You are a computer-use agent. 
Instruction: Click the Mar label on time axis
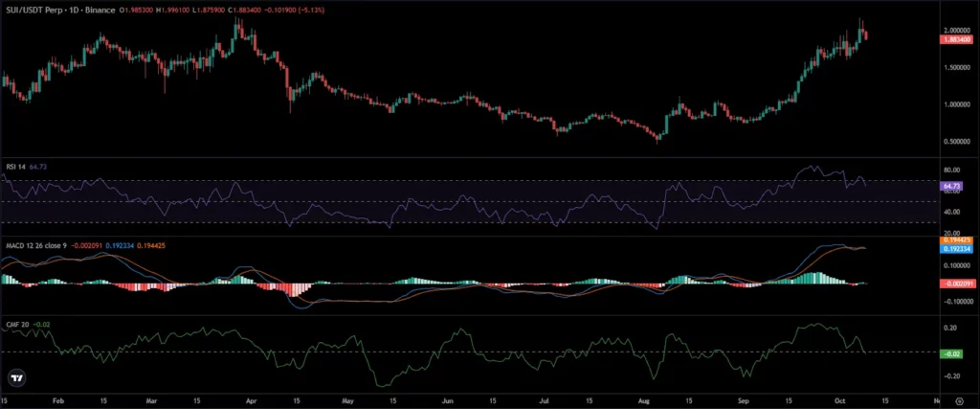154,400
